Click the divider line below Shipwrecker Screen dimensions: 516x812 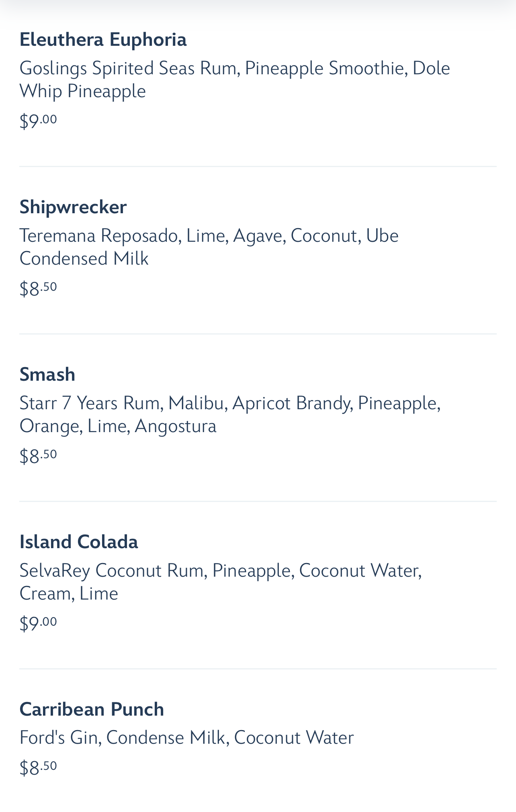258,334
